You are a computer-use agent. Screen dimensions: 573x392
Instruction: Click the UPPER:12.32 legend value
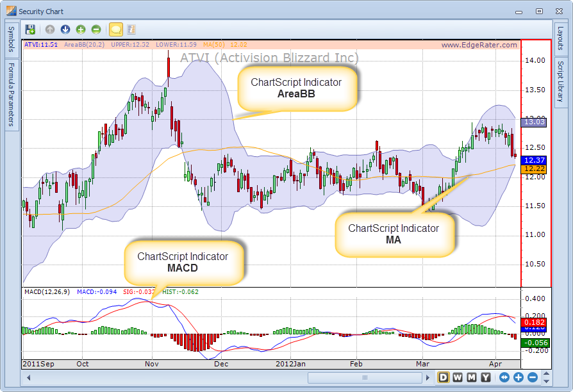pyautogui.click(x=130, y=45)
